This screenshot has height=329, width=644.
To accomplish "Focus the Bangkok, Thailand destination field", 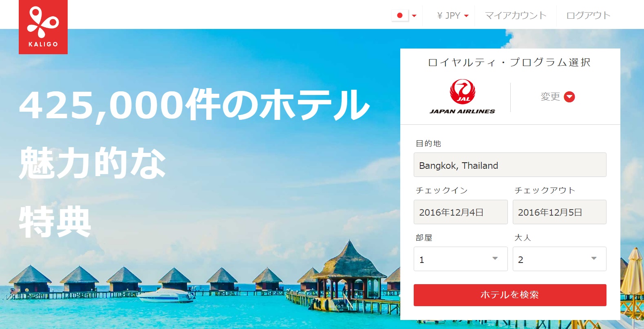I will (510, 165).
